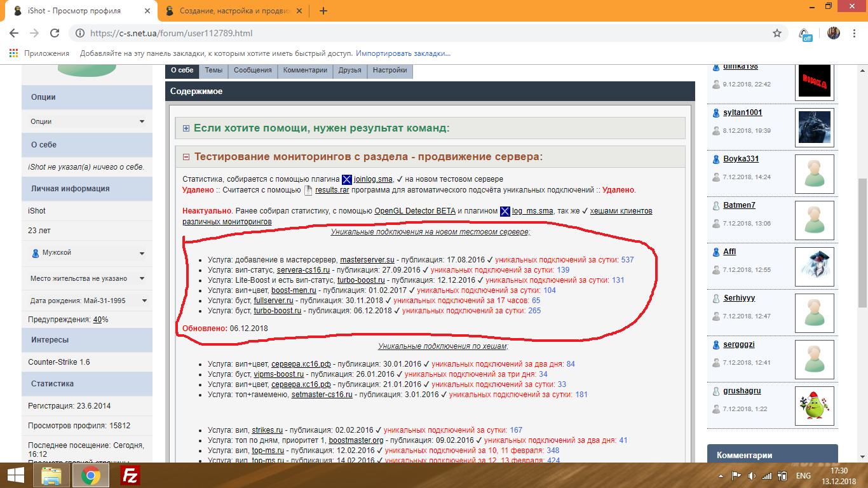The image size is (868, 488).
Task: Click syltan1001's avatar thumbnail
Action: coord(815,128)
